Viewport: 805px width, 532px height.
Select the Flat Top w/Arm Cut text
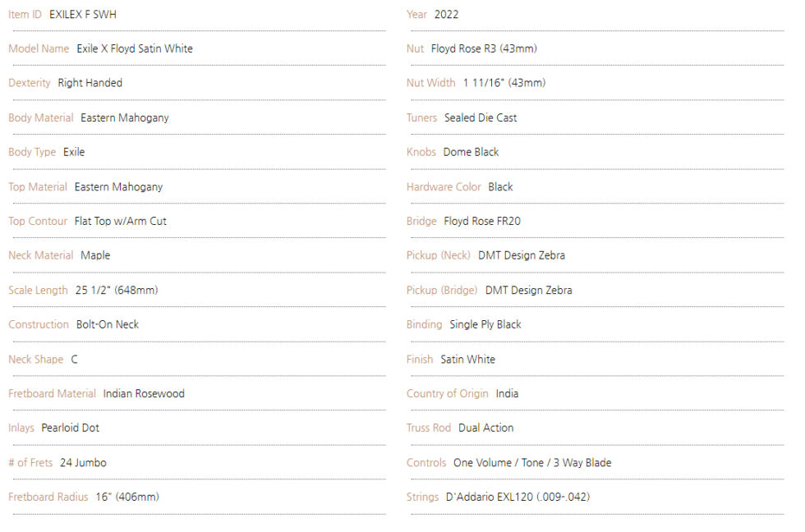click(120, 221)
